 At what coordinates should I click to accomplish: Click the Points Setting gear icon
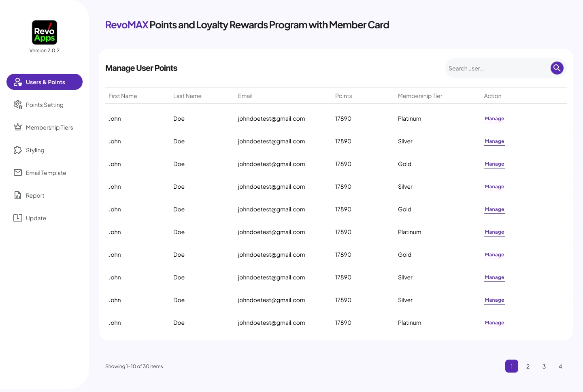click(18, 104)
